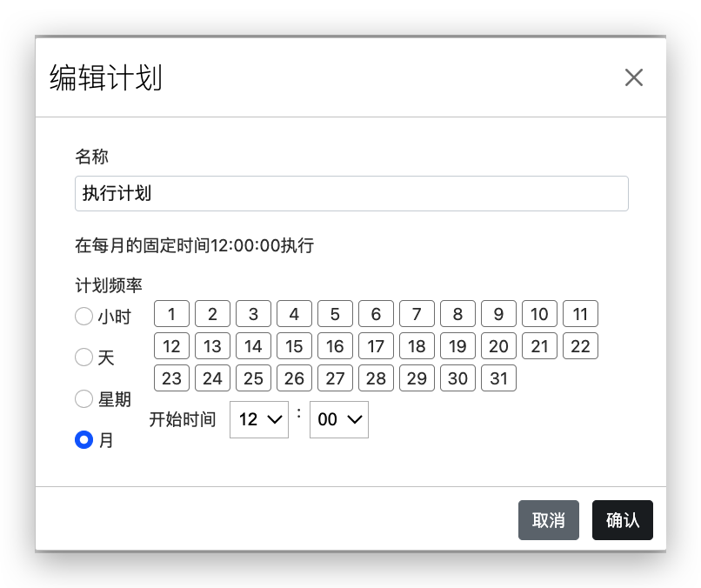Enable day 27 in schedule
This screenshot has height=588, width=701.
pos(336,378)
